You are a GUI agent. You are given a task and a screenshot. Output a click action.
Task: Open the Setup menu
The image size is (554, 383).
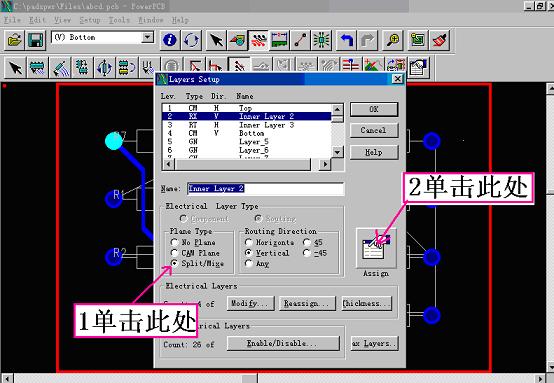[x=90, y=20]
